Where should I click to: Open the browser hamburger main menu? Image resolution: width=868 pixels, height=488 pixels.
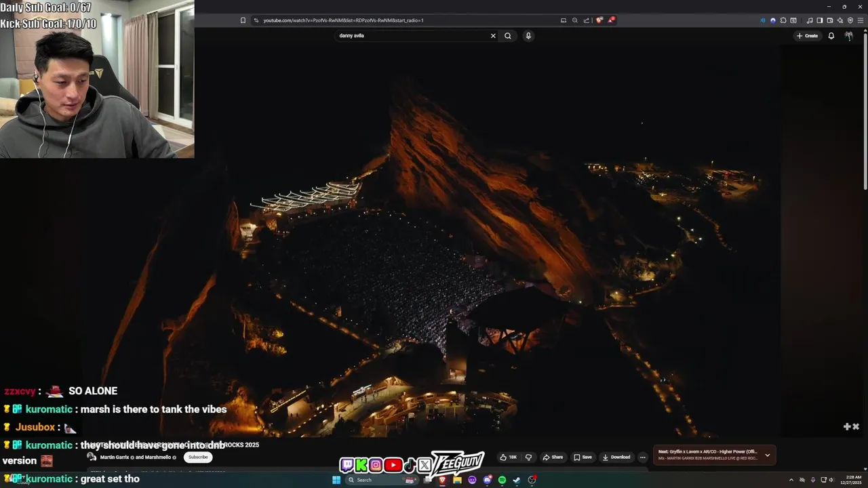coord(861,20)
